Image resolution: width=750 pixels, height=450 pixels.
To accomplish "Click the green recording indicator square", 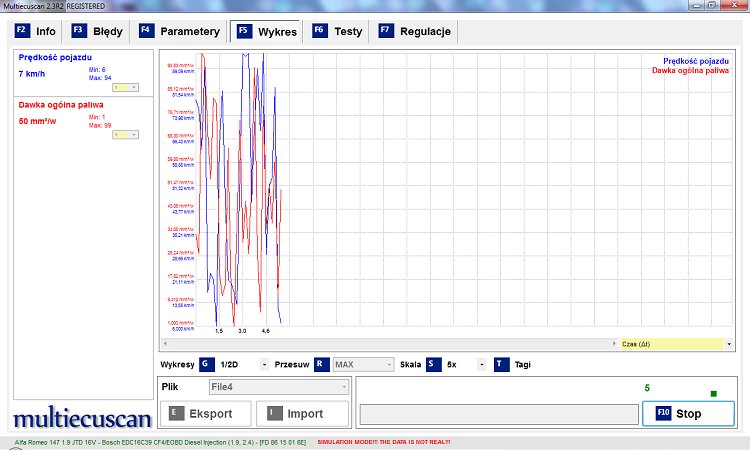I will [713, 394].
